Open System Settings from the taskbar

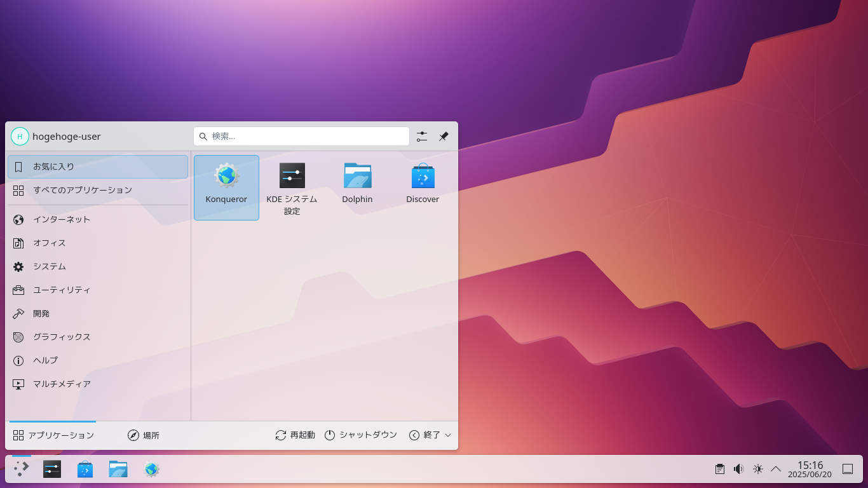(52, 470)
